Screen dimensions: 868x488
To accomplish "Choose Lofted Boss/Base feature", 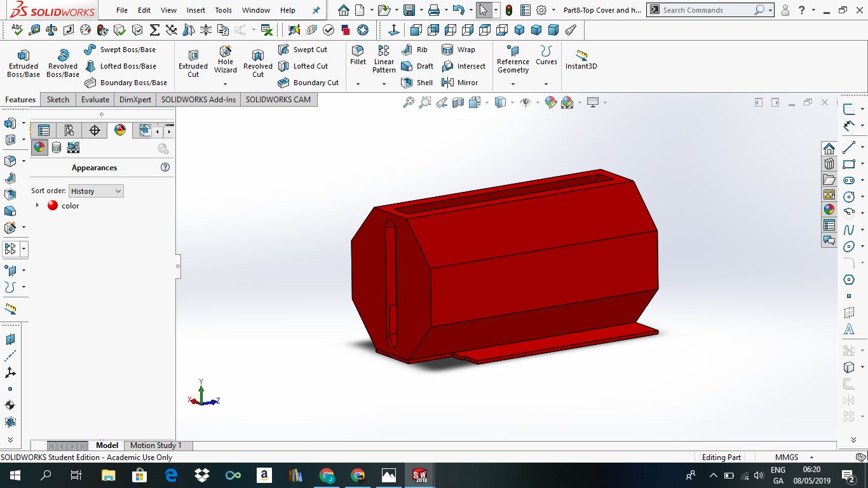I will [120, 66].
